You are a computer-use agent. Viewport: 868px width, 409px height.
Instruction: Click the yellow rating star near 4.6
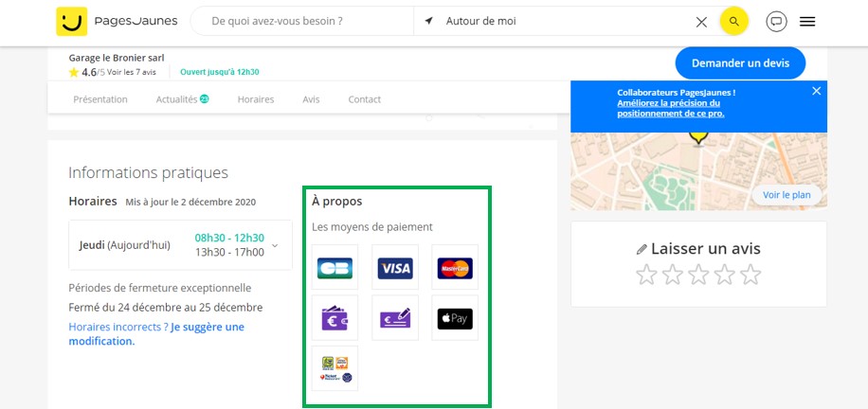74,72
